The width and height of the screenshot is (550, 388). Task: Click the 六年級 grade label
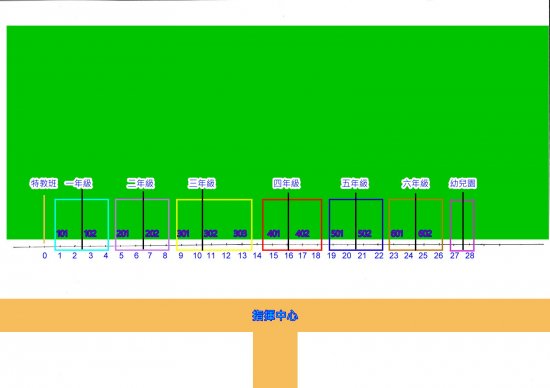(x=415, y=183)
